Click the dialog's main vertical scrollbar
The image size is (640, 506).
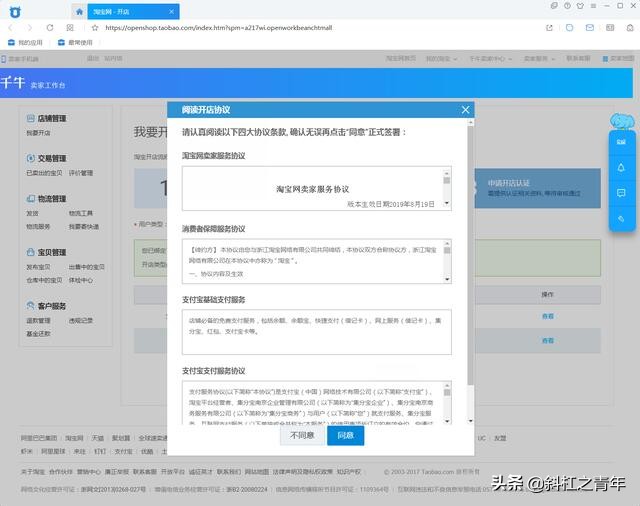pos(471,255)
